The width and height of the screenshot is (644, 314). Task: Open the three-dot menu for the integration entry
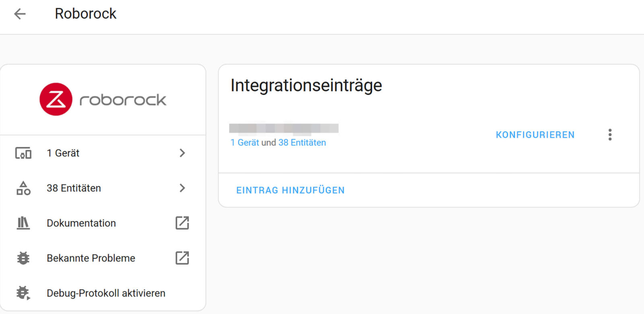[x=610, y=135]
